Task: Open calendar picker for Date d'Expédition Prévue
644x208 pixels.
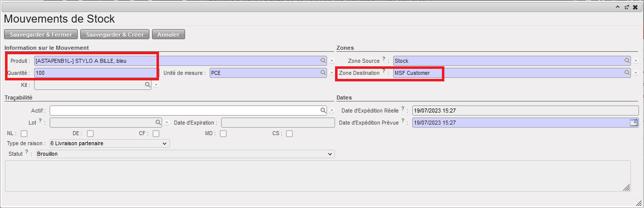Action: point(633,123)
